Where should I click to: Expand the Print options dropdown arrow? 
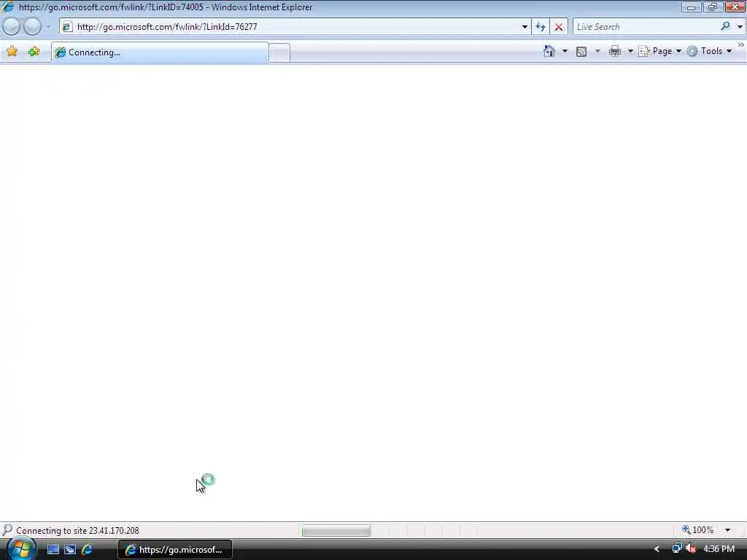[630, 51]
